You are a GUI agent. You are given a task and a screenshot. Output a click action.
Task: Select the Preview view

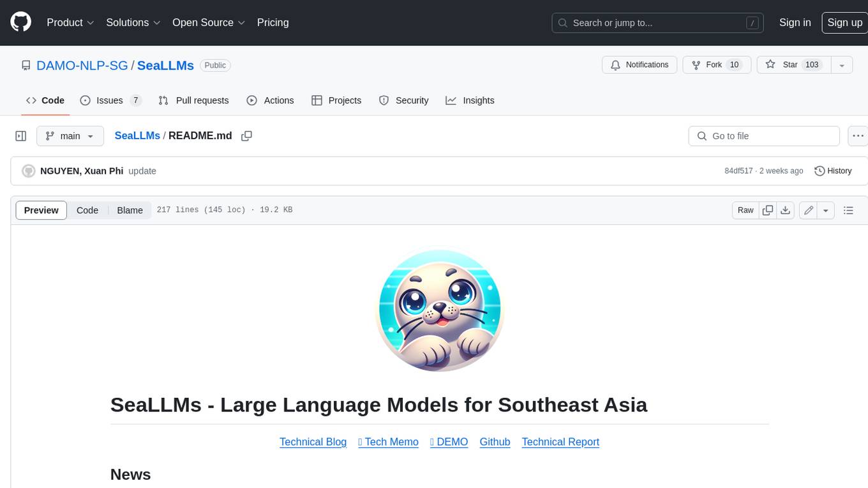click(41, 210)
